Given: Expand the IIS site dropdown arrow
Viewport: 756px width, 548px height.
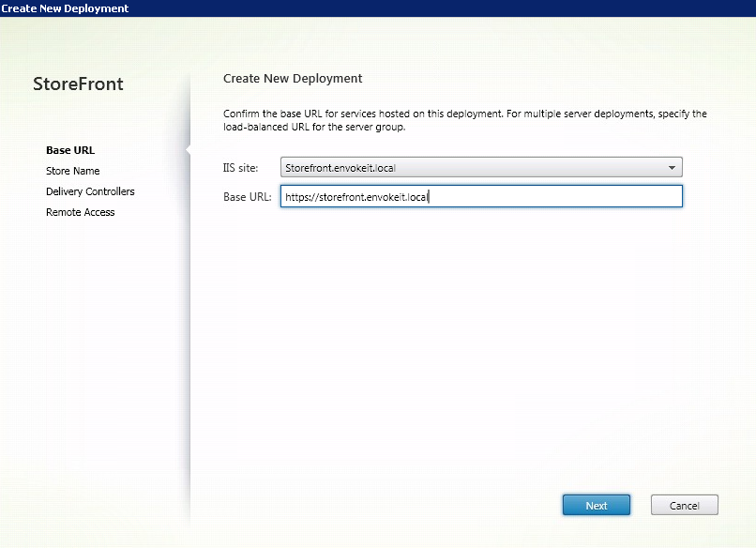Looking at the screenshot, I should pos(672,168).
